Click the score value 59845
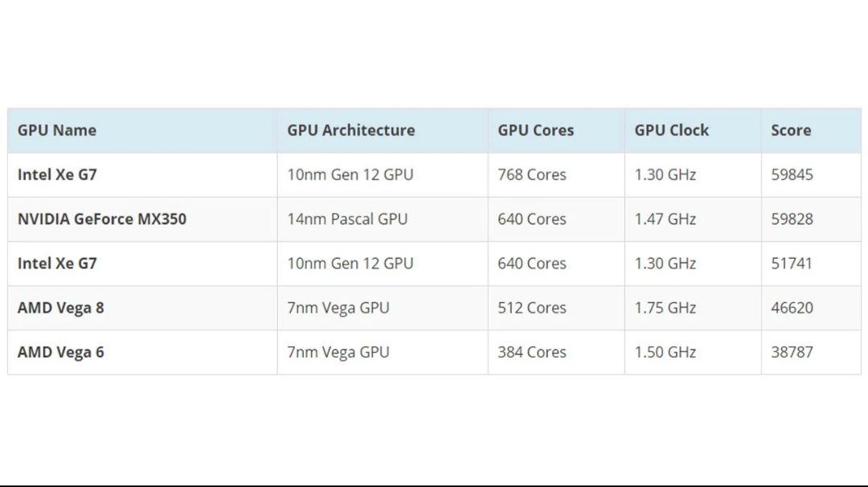This screenshot has width=868, height=487. coord(792,174)
